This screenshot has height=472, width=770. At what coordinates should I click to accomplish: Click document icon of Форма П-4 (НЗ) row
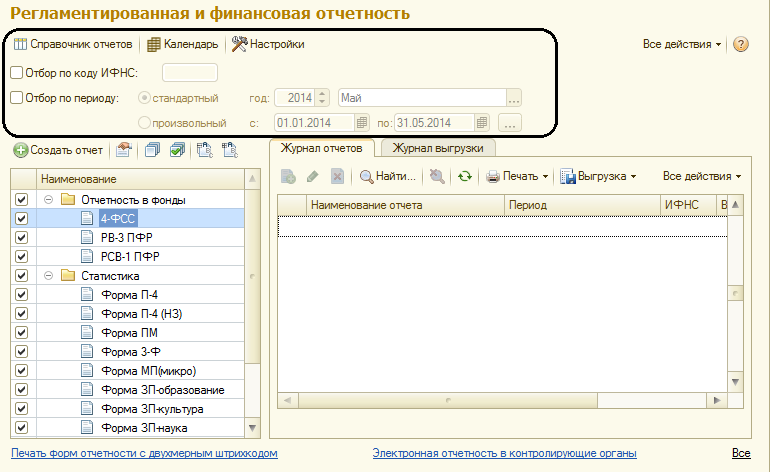tap(87, 313)
